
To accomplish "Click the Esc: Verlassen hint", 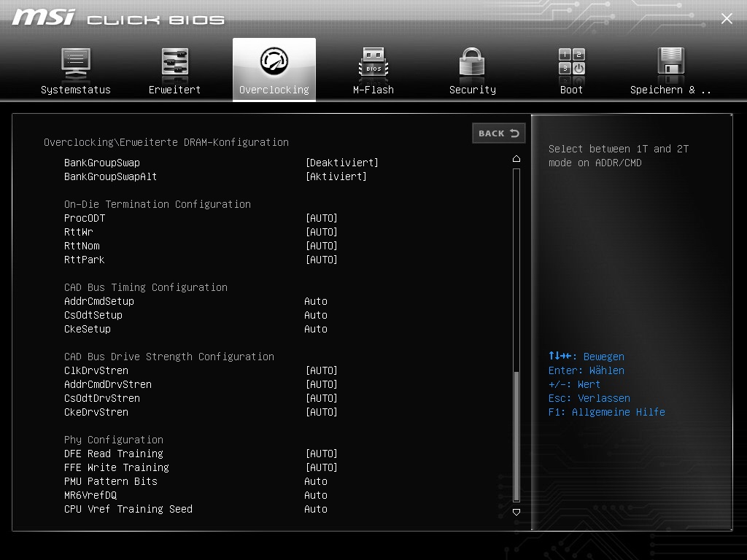I will (x=589, y=398).
